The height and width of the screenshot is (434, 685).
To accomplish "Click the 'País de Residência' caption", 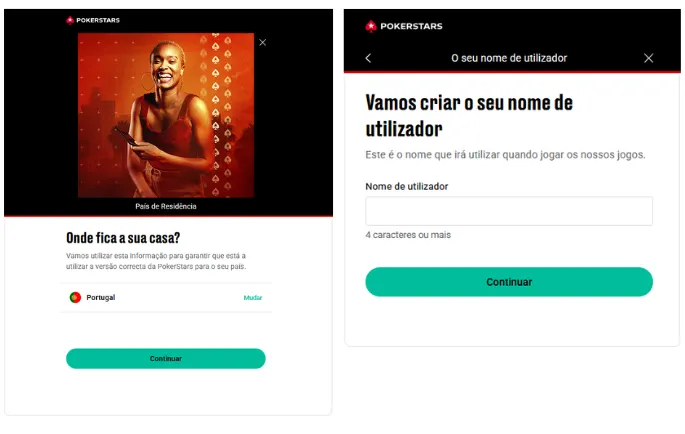I will pyautogui.click(x=166, y=206).
